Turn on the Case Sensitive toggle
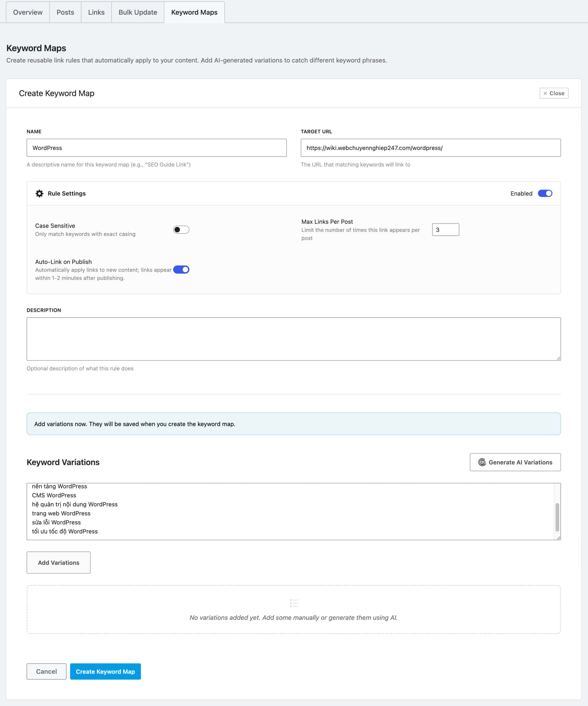Viewport: 588px width, 706px height. (181, 230)
